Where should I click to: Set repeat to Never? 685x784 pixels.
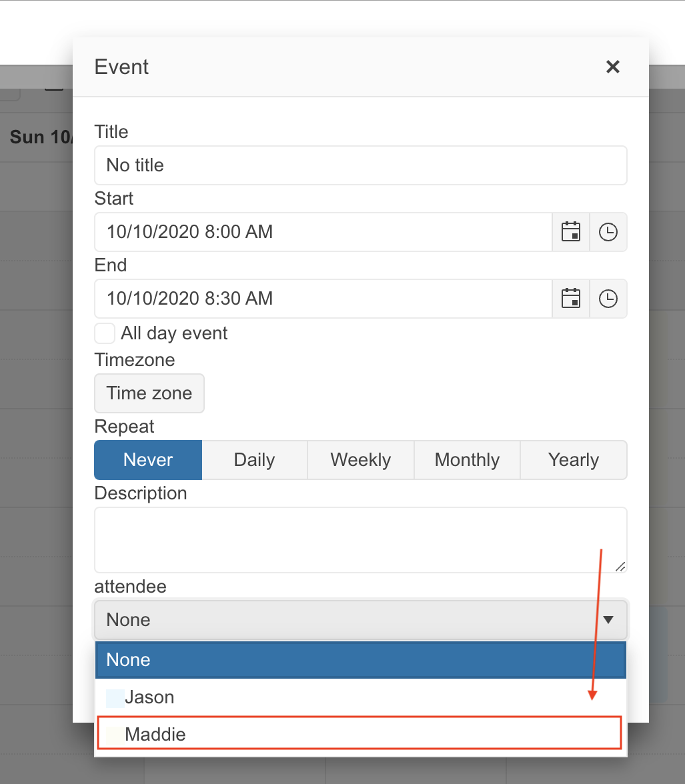click(x=148, y=460)
